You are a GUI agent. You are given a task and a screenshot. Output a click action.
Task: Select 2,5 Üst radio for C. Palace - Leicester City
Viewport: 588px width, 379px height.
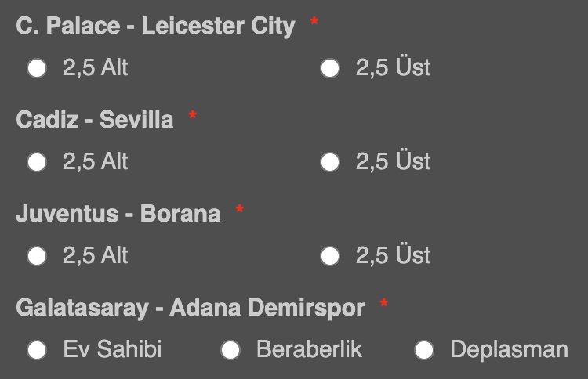[330, 68]
